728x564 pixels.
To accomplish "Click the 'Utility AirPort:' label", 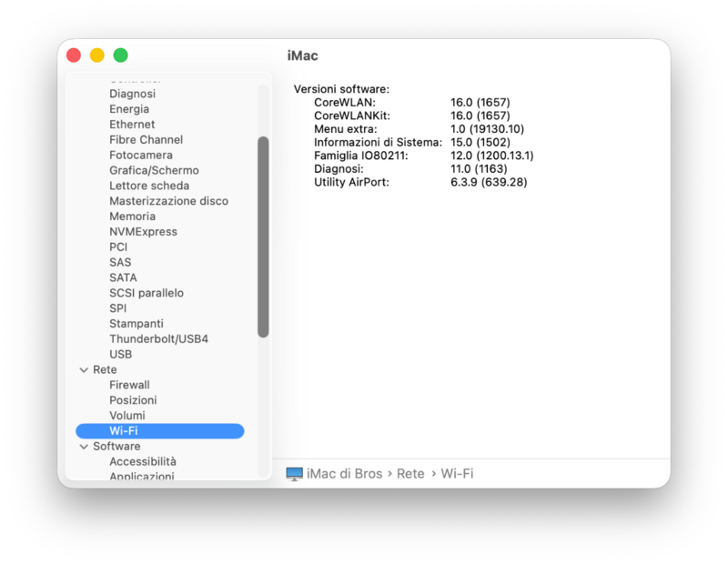I will pos(351,183).
